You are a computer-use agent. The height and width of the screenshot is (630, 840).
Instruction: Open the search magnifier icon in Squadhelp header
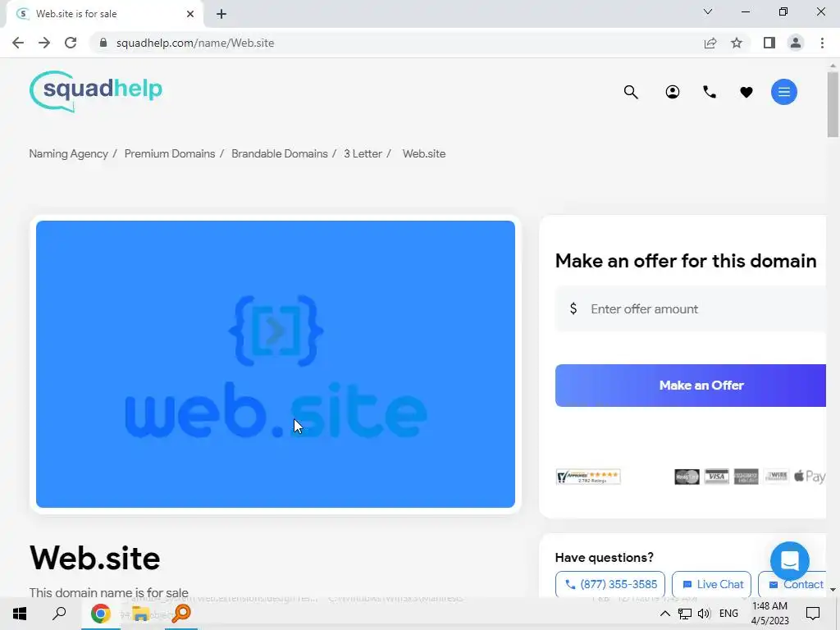[x=631, y=92]
